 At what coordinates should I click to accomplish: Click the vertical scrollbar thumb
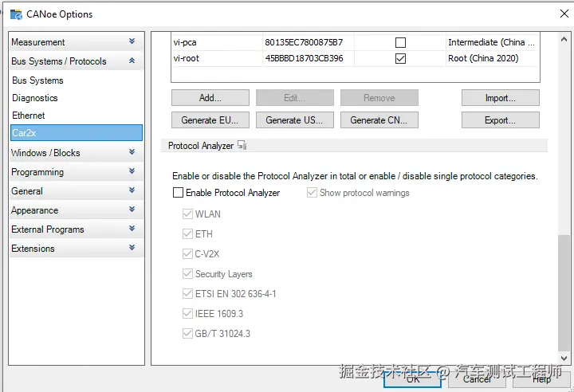click(x=564, y=293)
